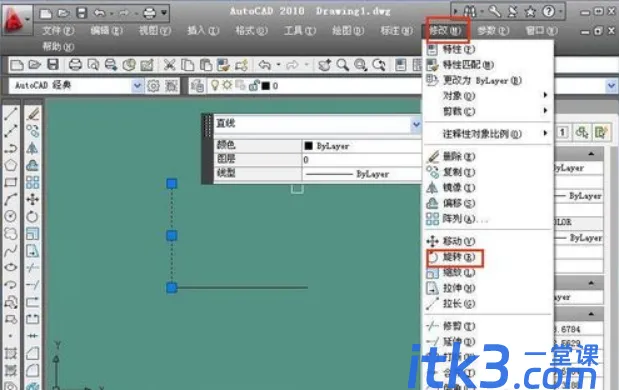Image resolution: width=619 pixels, height=390 pixels.
Task: Click the Workspace Settings gear icon
Action: (153, 85)
